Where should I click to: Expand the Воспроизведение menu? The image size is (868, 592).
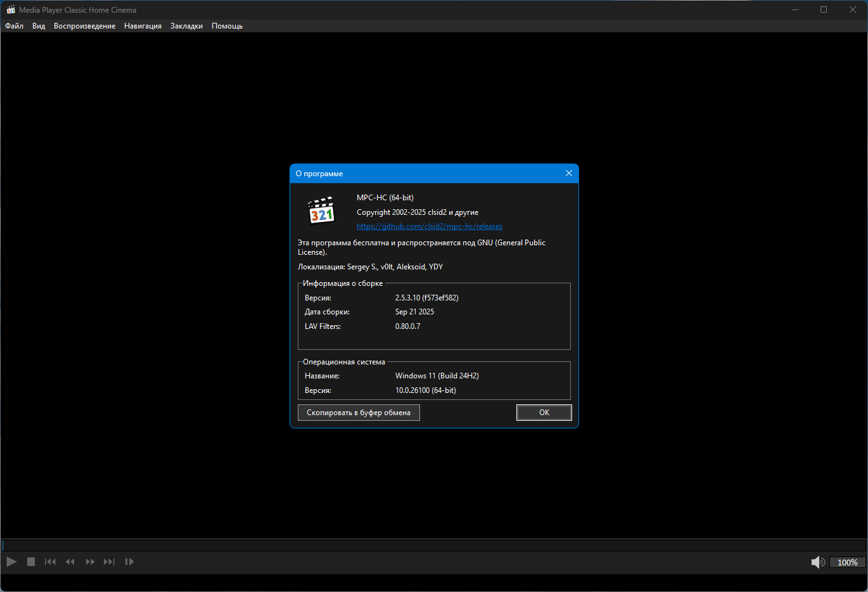pos(84,26)
